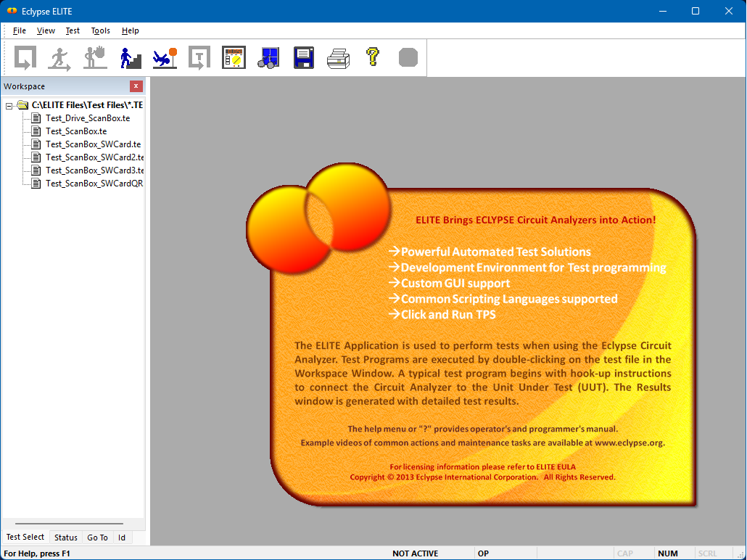Image resolution: width=747 pixels, height=560 pixels.
Task: Select Test_ScanBox_SWCard.te file
Action: (94, 144)
